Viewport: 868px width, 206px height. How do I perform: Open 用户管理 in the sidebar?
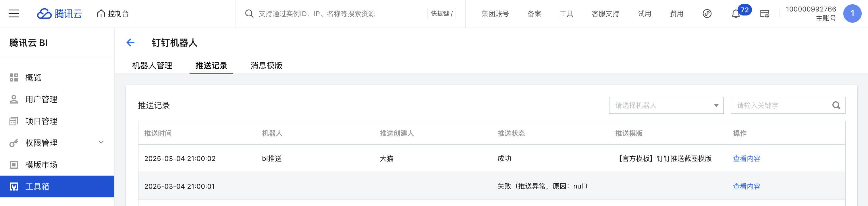[41, 99]
